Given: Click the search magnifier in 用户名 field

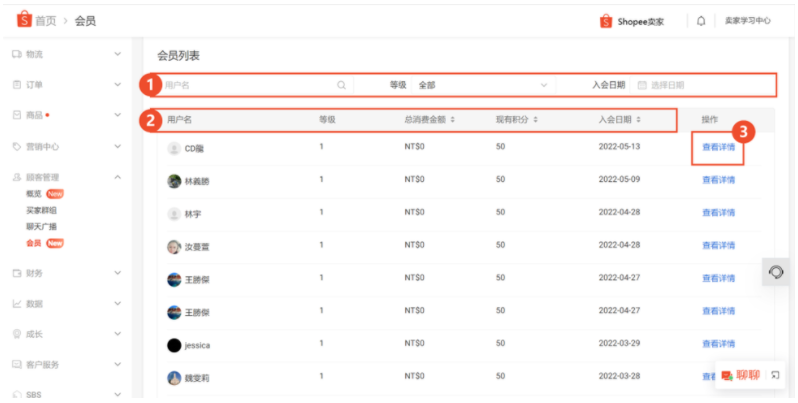Looking at the screenshot, I should point(341,85).
